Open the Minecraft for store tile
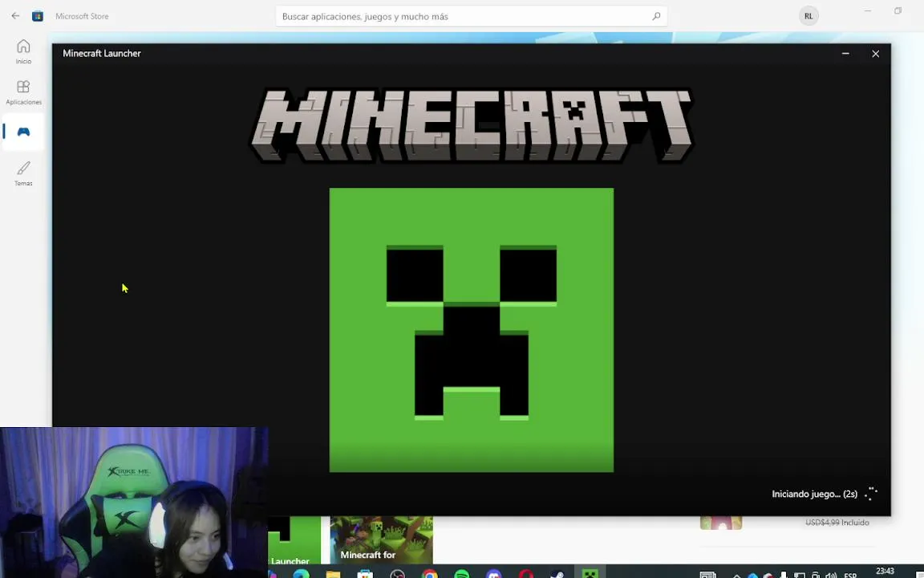This screenshot has width=924, height=578. [381, 540]
